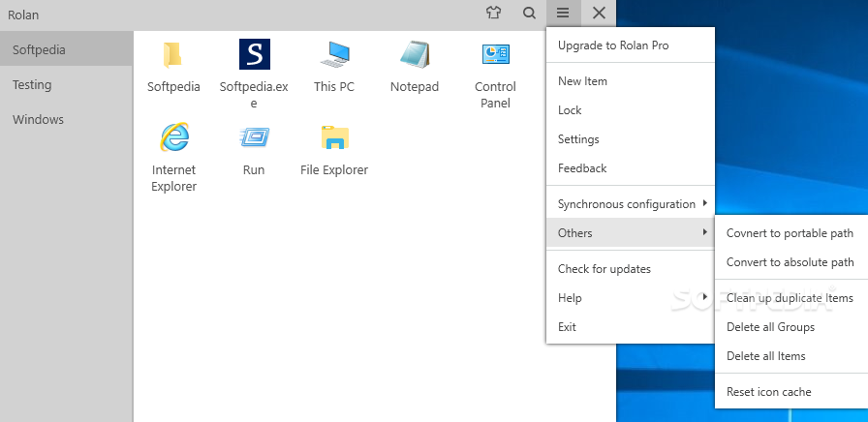Viewport: 868px width, 422px height.
Task: Open the File Explorer icon
Action: tap(334, 137)
